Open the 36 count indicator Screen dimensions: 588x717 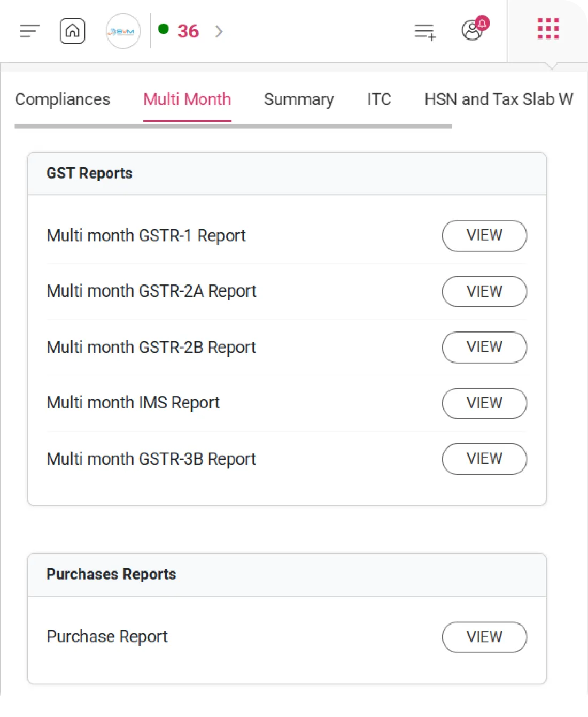coord(188,31)
